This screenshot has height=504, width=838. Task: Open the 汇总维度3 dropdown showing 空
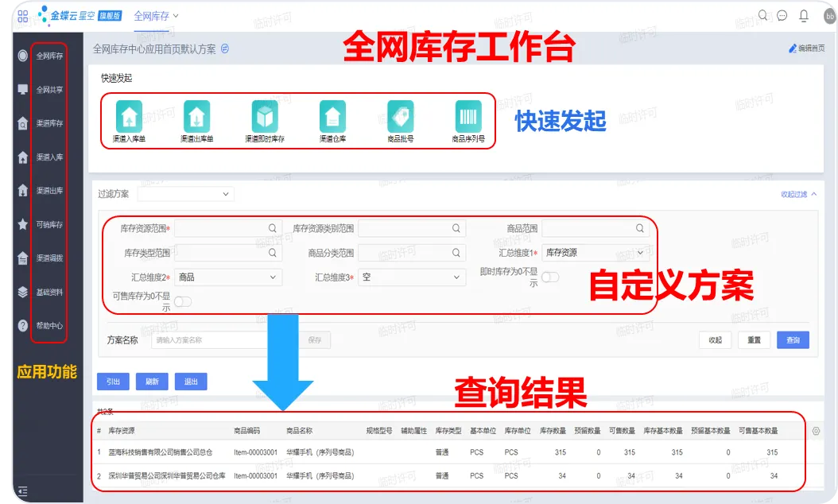click(412, 277)
